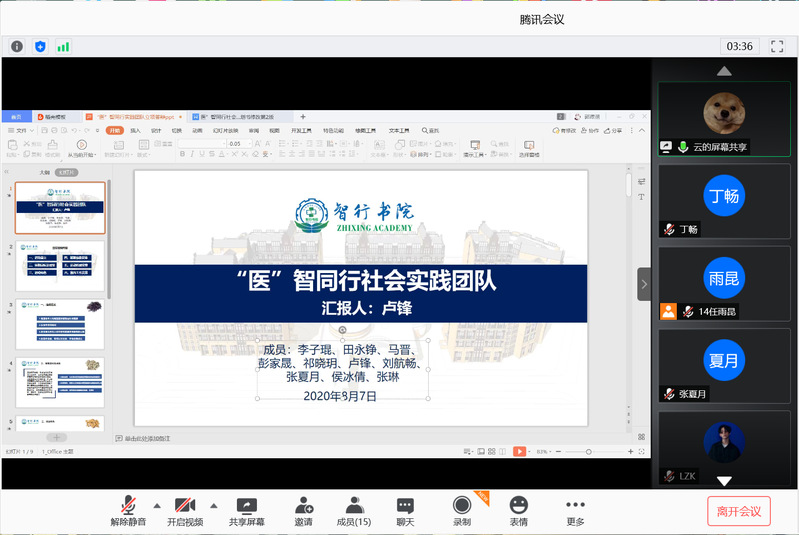
Task: Click the 离开会议 leave meeting button
Action: 739,511
